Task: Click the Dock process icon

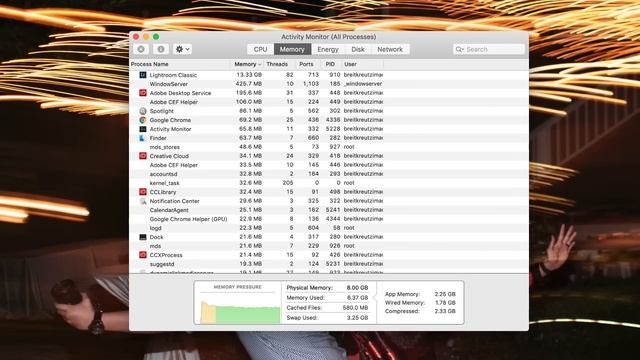Action: coord(142,237)
